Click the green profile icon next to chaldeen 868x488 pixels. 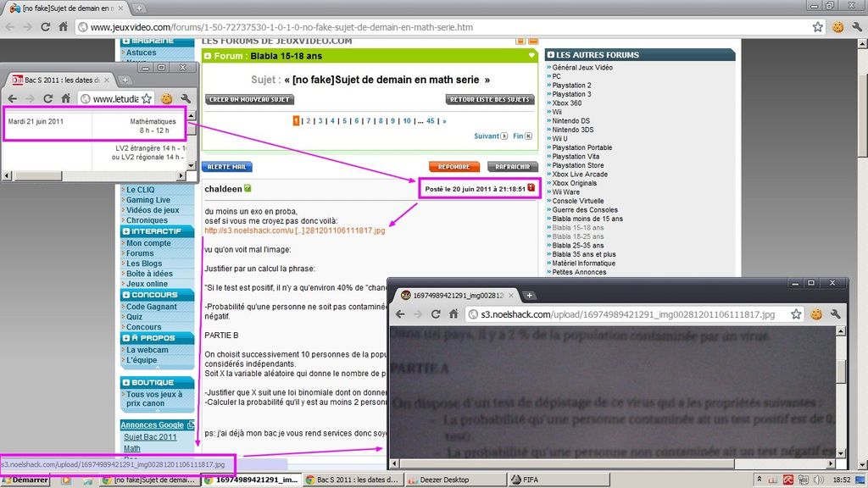point(248,189)
